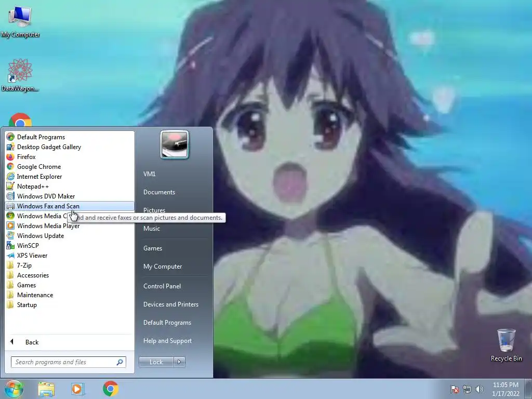Image resolution: width=532 pixels, height=399 pixels.
Task: Open Windows Explorer from the taskbar
Action: click(46, 389)
